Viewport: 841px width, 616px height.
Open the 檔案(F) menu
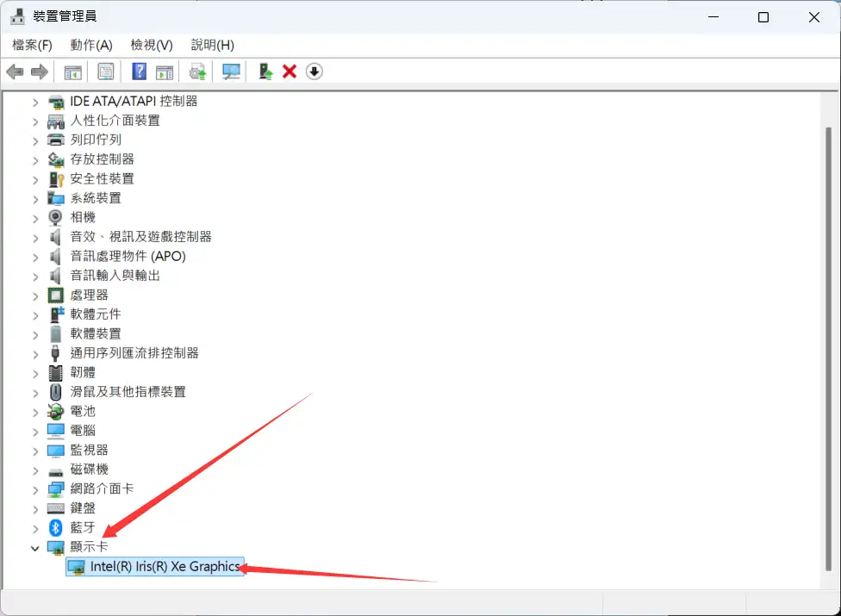point(32,45)
